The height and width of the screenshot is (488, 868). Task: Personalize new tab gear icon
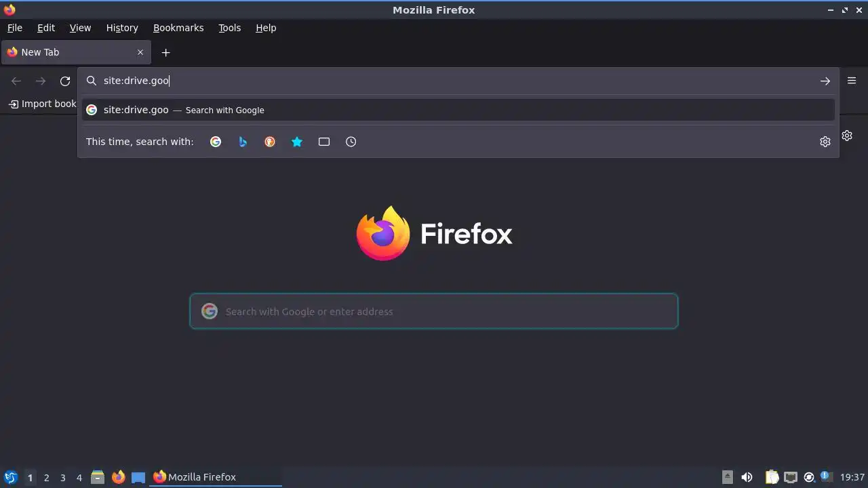pos(847,136)
